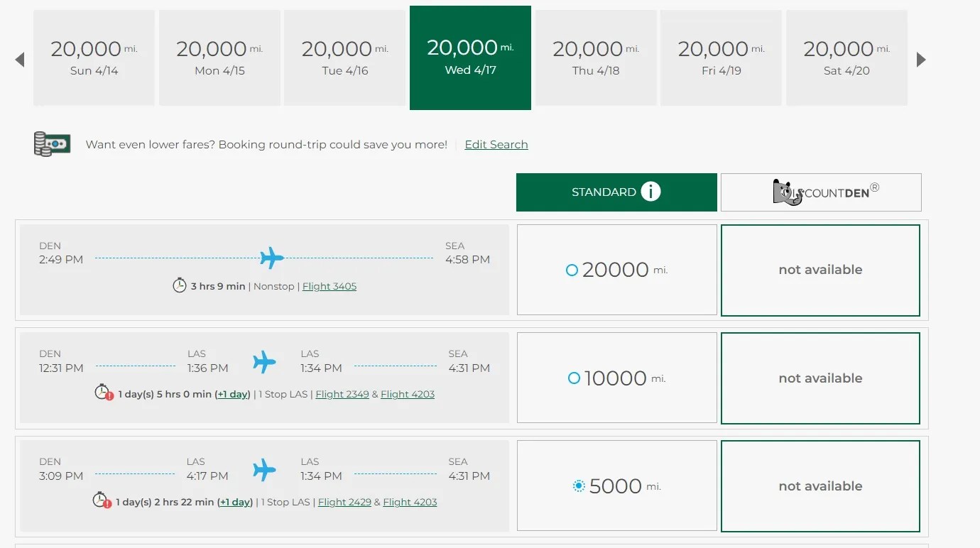Click the red alert clock icon on the 12:31 PM flight

[100, 391]
